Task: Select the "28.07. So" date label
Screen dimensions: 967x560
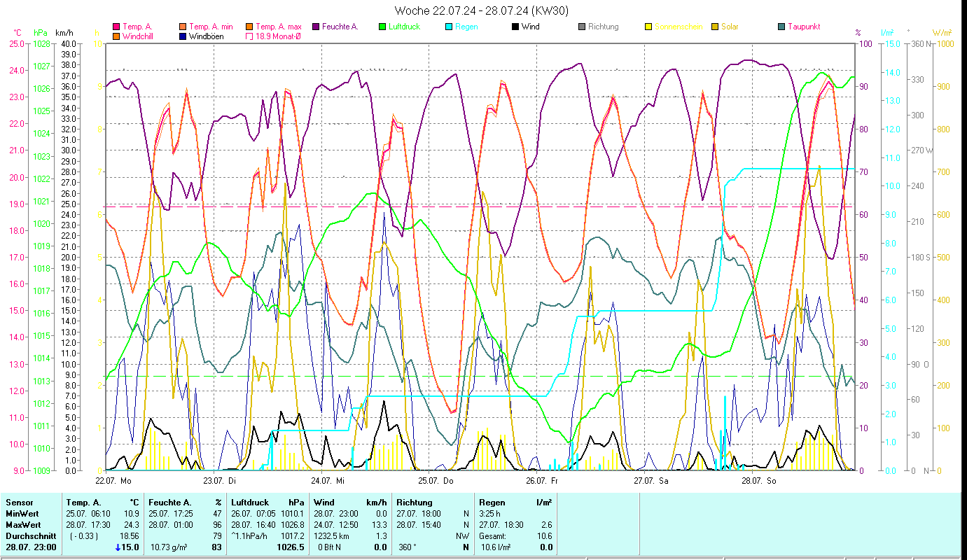Action: coord(759,481)
